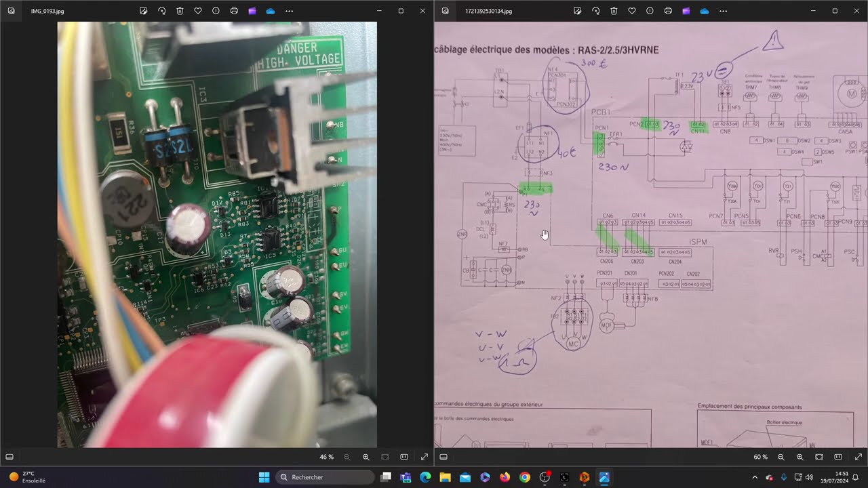
Task: Show 1721392530134.jpg at actual size
Action: click(x=838, y=457)
